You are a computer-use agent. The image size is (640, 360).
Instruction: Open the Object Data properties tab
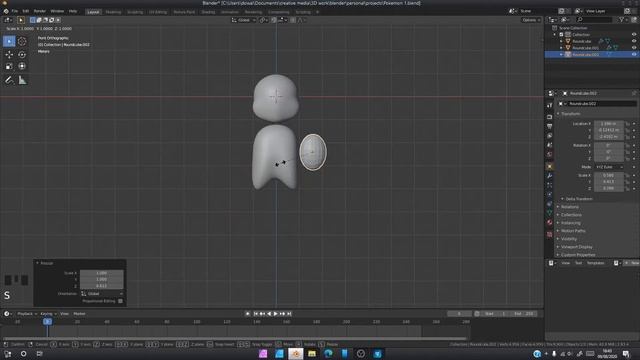pyautogui.click(x=549, y=213)
